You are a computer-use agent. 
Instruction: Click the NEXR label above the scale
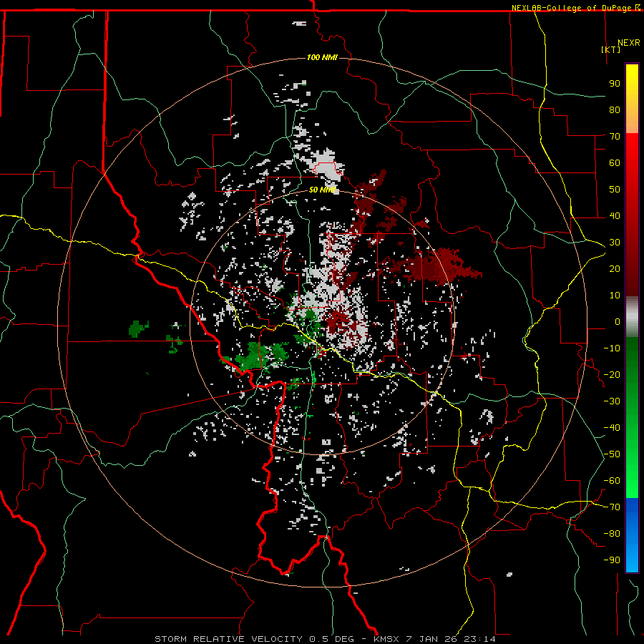click(x=628, y=43)
